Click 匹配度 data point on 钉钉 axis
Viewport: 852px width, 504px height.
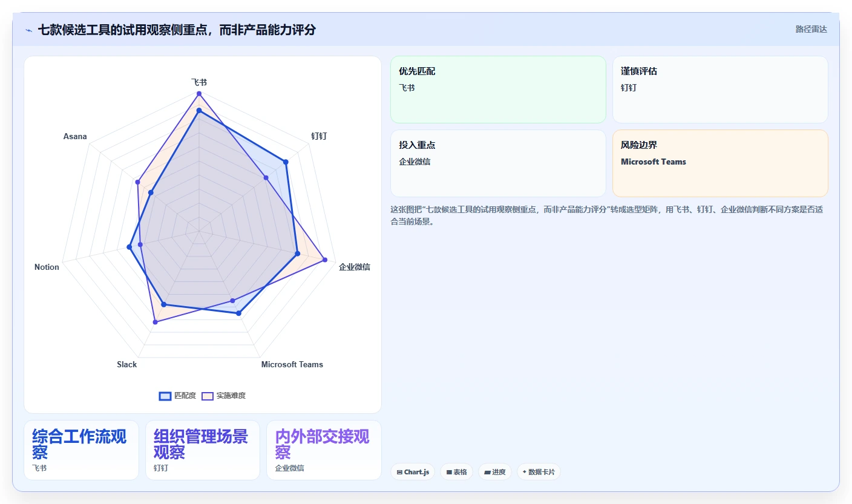[x=286, y=162]
